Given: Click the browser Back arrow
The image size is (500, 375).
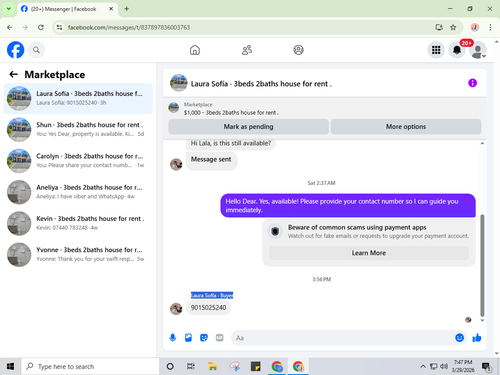Looking at the screenshot, I should coord(10,27).
